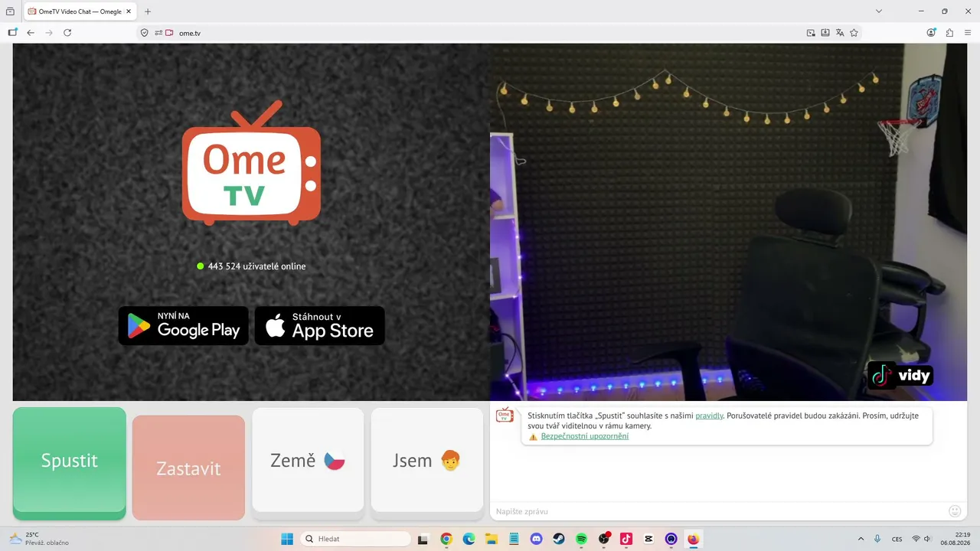Open the network Wi-Fi tray icon
This screenshot has height=551, width=980.
[x=916, y=539]
